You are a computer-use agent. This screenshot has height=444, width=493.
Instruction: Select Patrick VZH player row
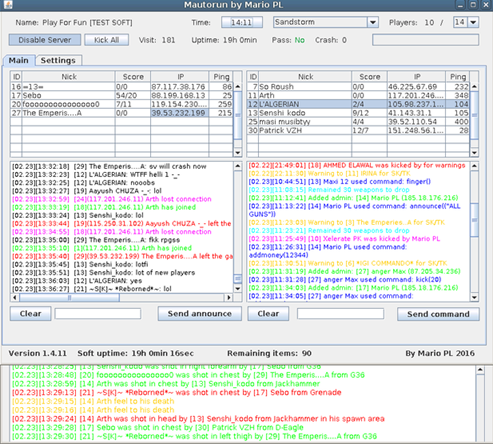coord(358,130)
